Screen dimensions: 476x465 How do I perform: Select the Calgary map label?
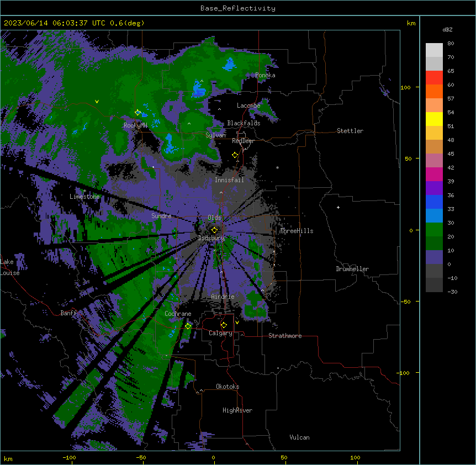(220, 333)
